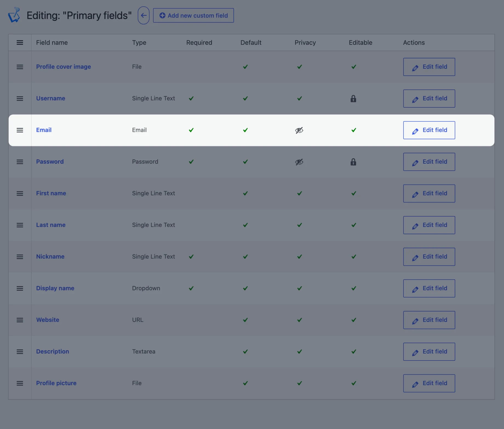504x429 pixels.
Task: Click the First name row drag handle
Action: (20, 194)
